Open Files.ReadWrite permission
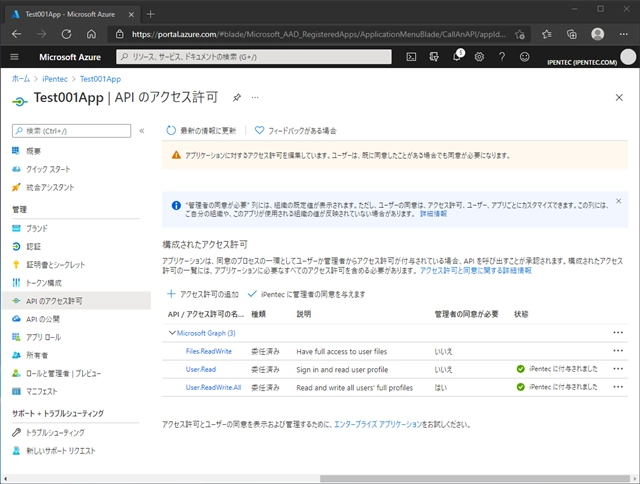Image resolution: width=640 pixels, height=484 pixels. point(209,351)
